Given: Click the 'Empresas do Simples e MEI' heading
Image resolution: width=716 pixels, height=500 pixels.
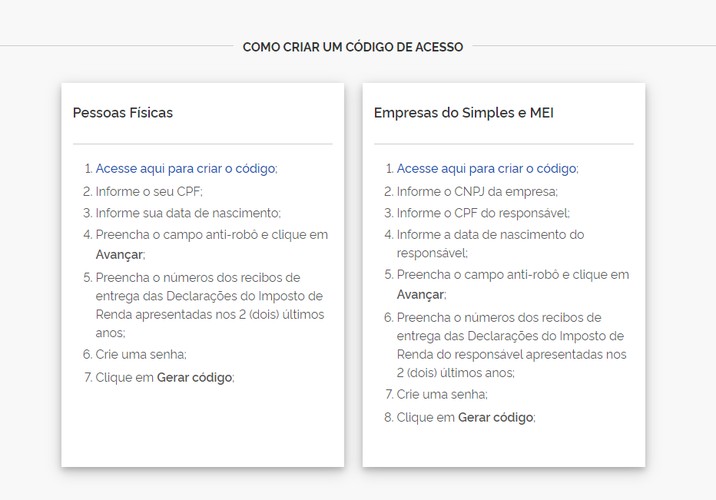Looking at the screenshot, I should pyautogui.click(x=463, y=113).
